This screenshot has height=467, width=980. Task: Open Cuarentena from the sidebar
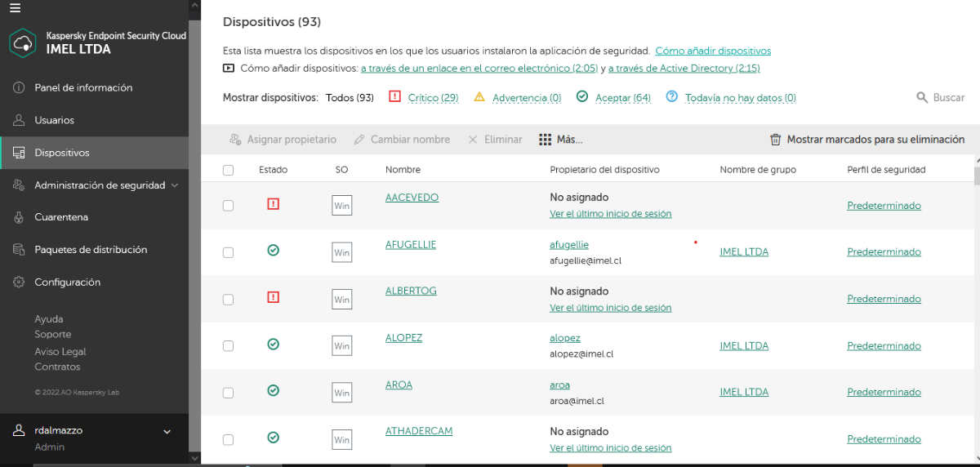(x=61, y=217)
